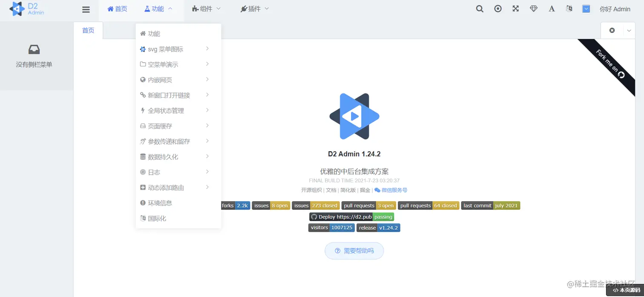
Task: Click language icon beside 国际化
Action: click(x=143, y=218)
